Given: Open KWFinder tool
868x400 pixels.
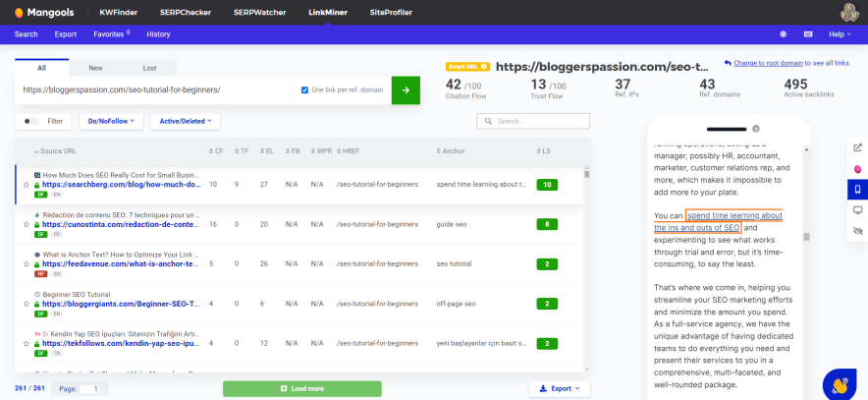Looking at the screenshot, I should (119, 12).
